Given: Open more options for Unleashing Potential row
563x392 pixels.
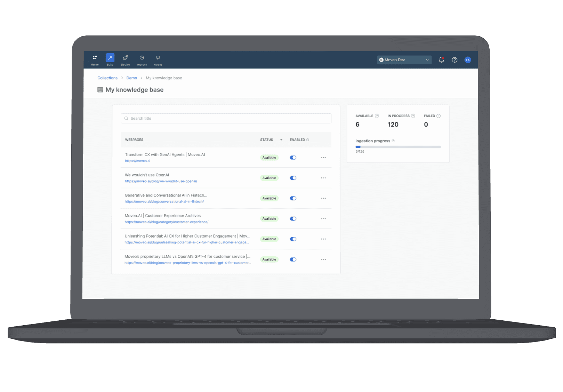Looking at the screenshot, I should (323, 239).
